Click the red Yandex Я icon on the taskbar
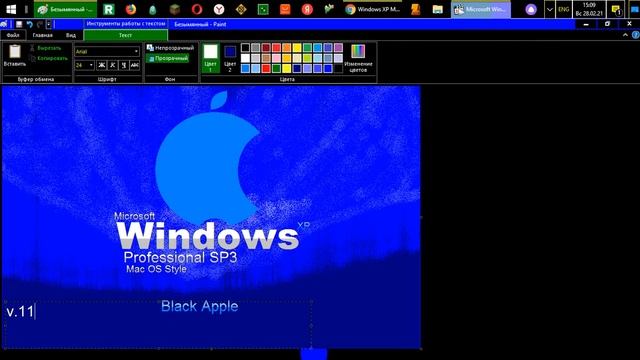The image size is (640, 360). [x=307, y=9]
